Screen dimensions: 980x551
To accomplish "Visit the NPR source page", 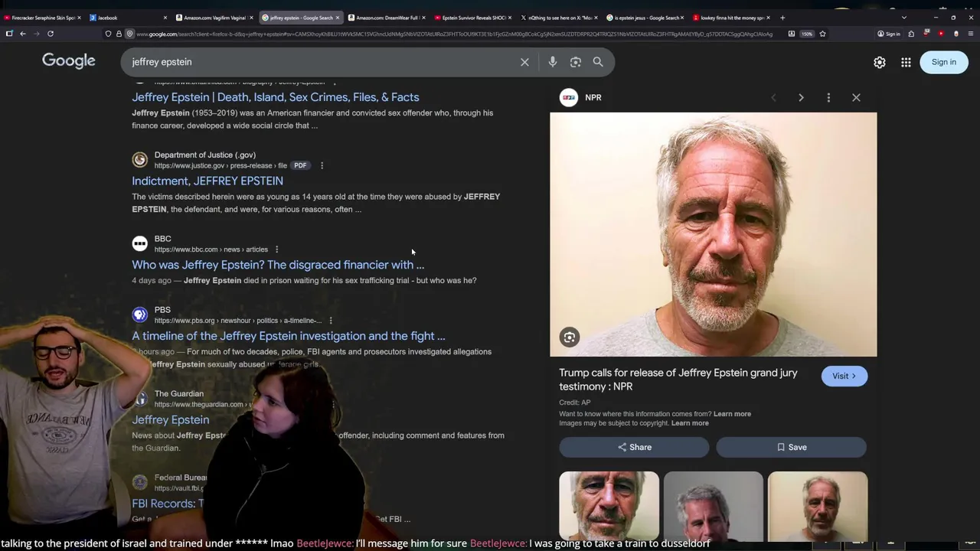I will [x=844, y=376].
